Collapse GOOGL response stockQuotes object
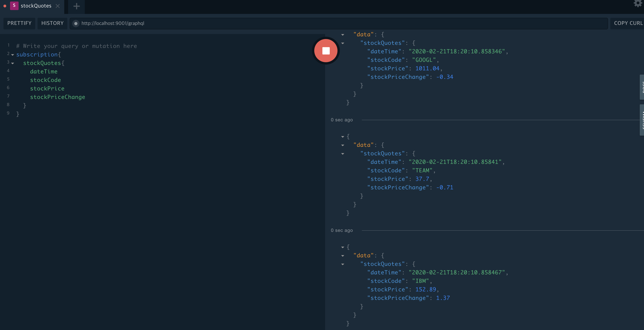The width and height of the screenshot is (644, 330). [x=343, y=43]
